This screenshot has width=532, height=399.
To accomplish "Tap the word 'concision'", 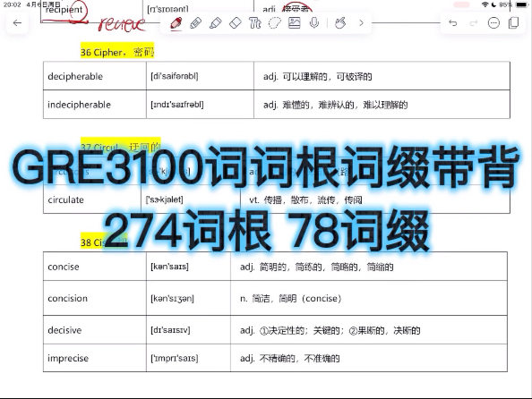I will (x=67, y=298).
